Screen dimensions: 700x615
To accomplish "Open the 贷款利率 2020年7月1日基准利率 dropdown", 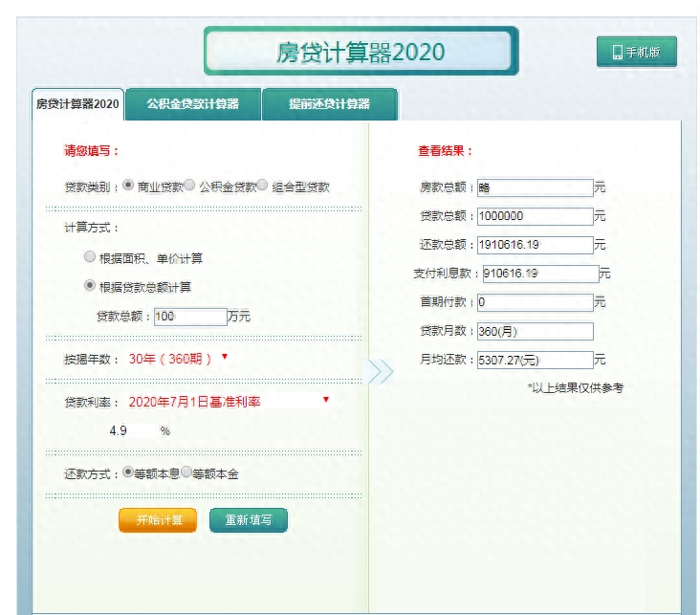I will pos(229,402).
